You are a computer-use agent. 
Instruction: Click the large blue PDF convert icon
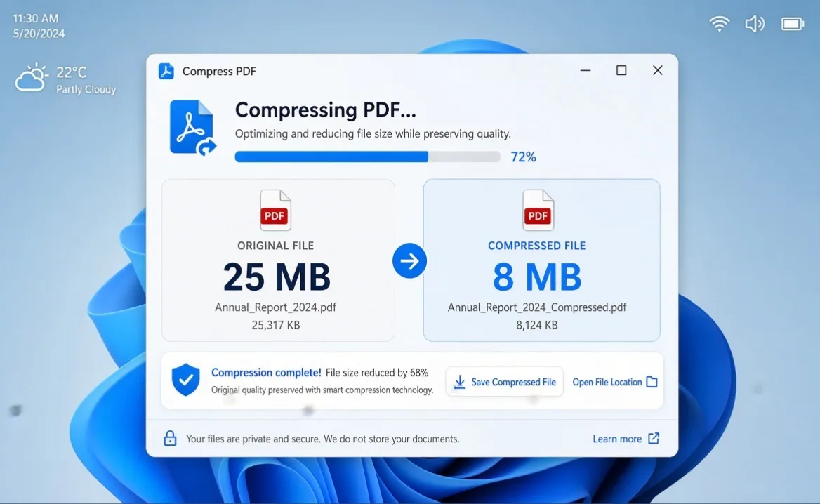[192, 128]
